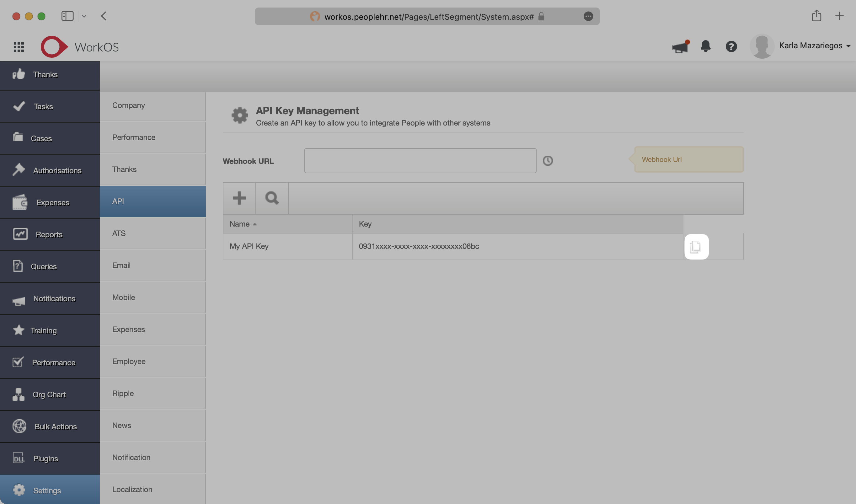The height and width of the screenshot is (504, 856).
Task: Select the Authorisations pin icon
Action: 19,170
